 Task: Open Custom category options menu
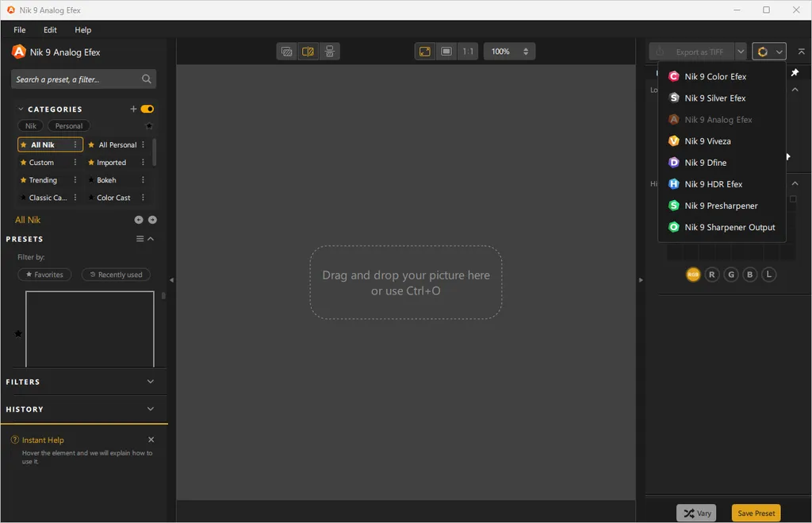click(75, 162)
